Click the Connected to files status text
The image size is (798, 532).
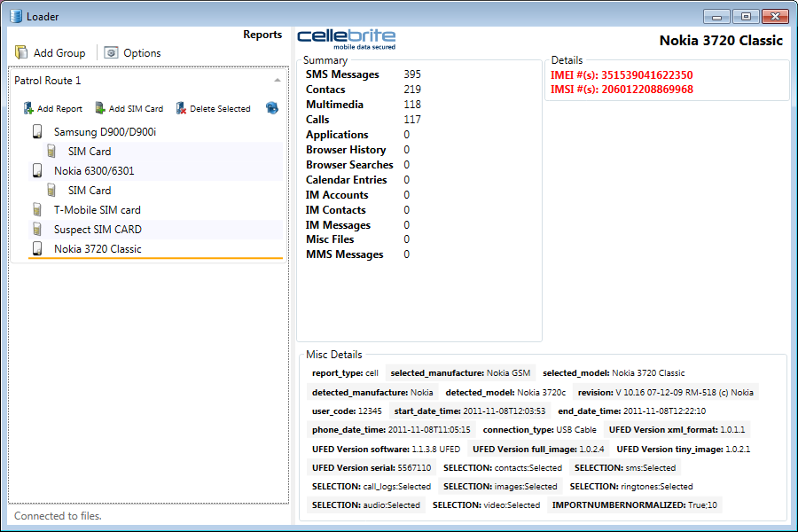click(58, 516)
